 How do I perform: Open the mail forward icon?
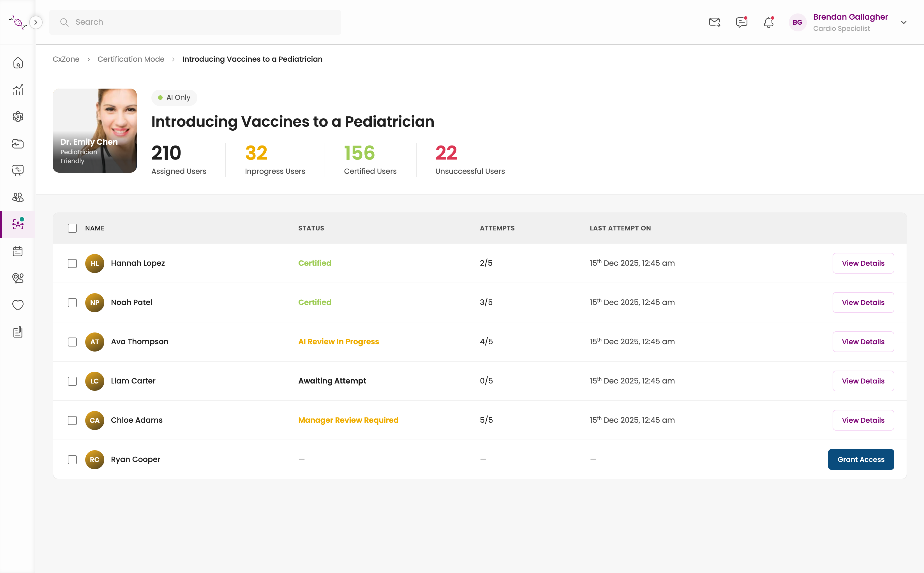[714, 22]
